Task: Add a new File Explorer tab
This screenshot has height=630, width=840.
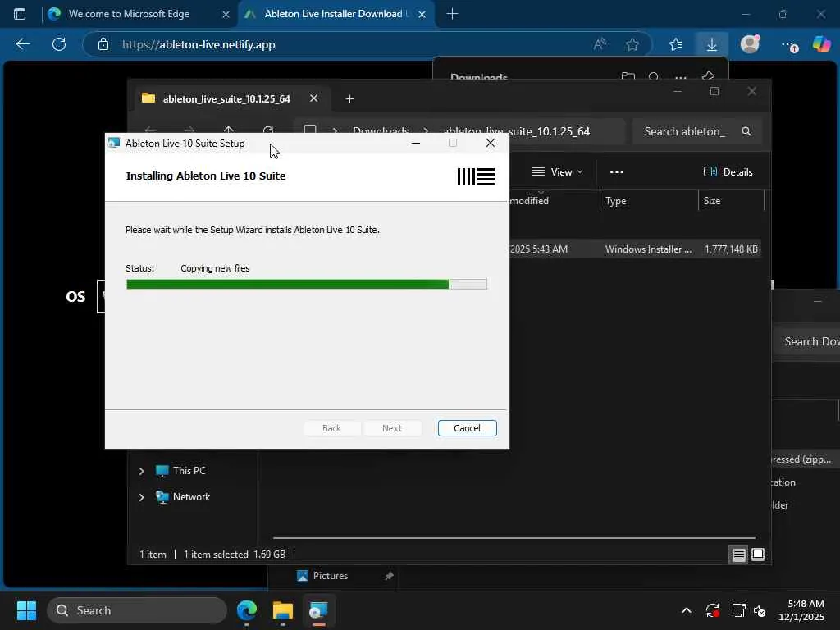Action: (x=349, y=98)
